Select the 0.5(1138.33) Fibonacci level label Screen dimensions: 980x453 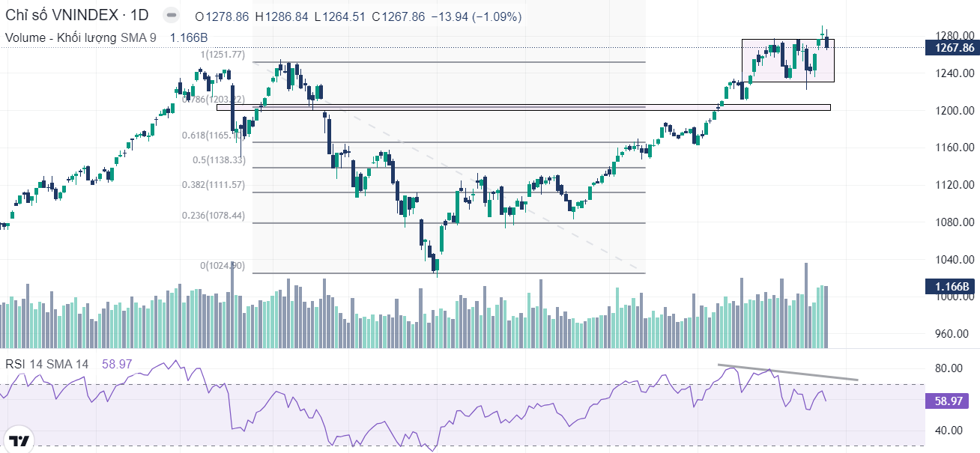219,160
